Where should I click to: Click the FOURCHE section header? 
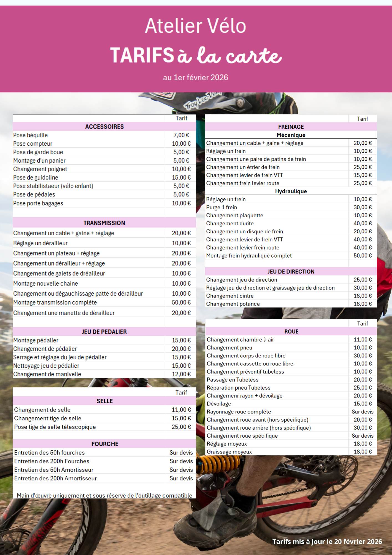point(105,444)
